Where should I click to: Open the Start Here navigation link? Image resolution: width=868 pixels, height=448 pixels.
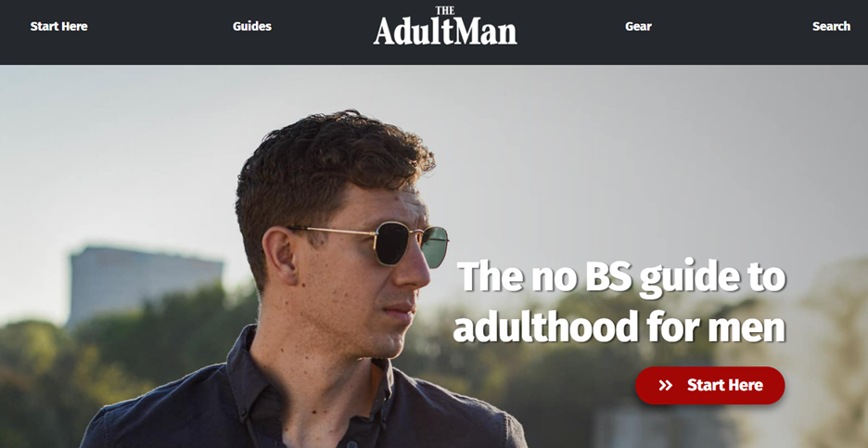point(58,26)
